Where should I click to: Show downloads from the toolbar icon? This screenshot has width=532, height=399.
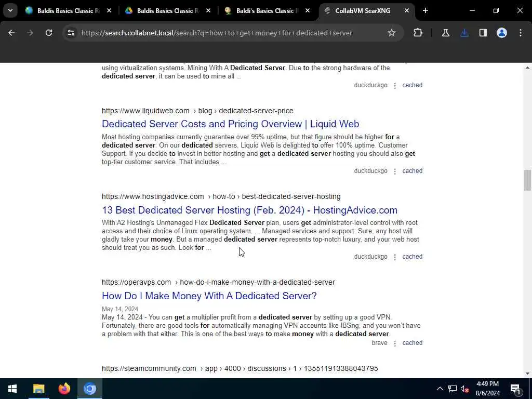pos(464,33)
